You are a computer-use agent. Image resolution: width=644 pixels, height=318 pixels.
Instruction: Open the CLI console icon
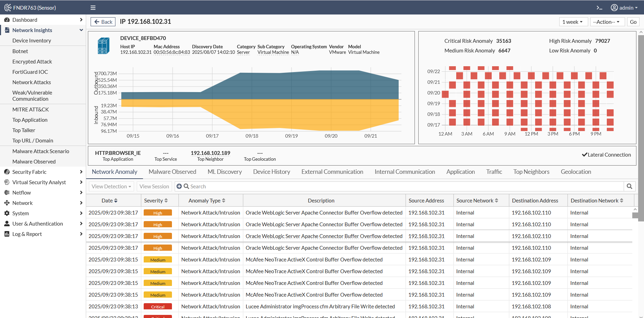click(600, 8)
